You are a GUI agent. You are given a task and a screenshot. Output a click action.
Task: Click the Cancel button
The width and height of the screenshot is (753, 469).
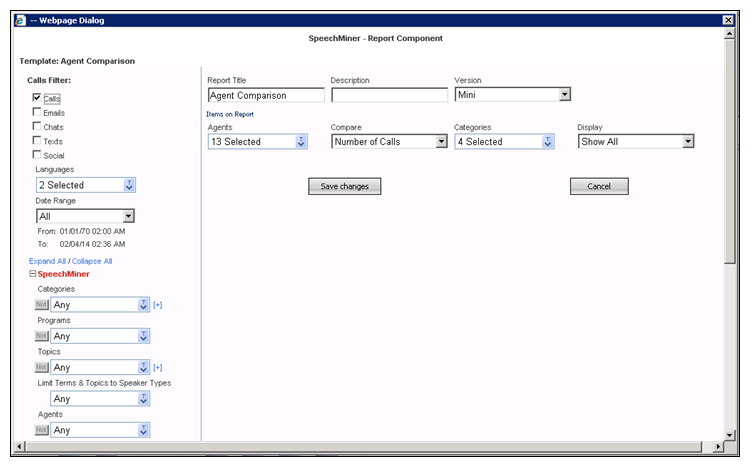click(x=599, y=187)
